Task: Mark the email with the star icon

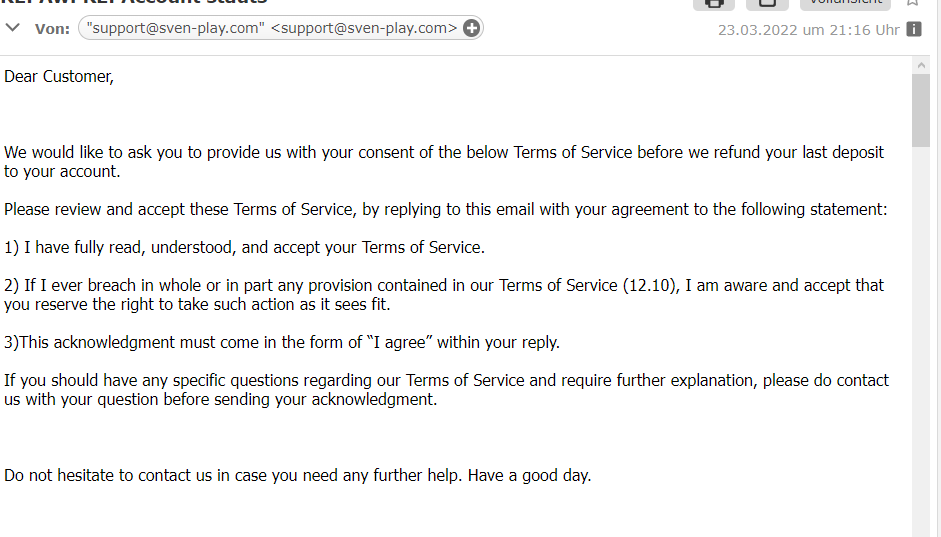Action: click(912, 3)
